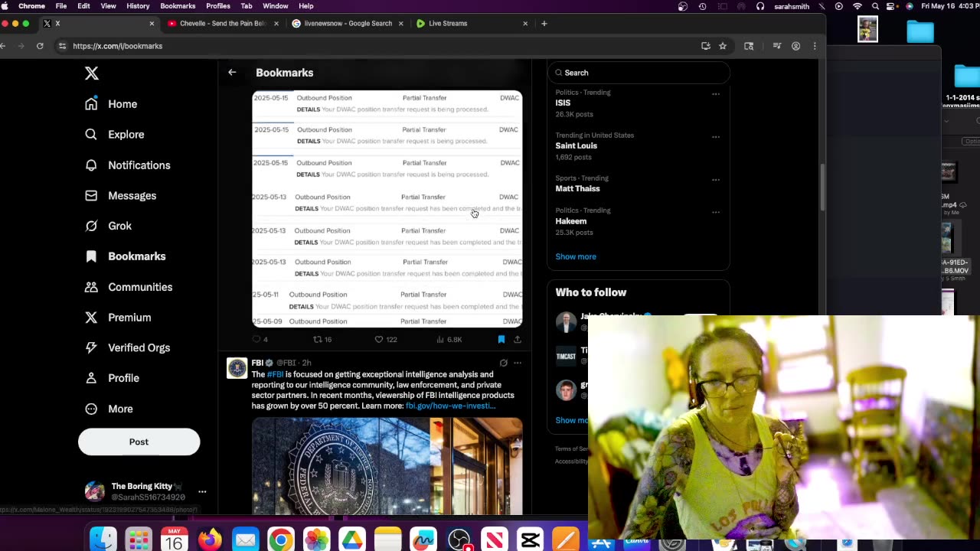Click the X logo in the sidebar
Screen dimensions: 980x551
tap(92, 73)
